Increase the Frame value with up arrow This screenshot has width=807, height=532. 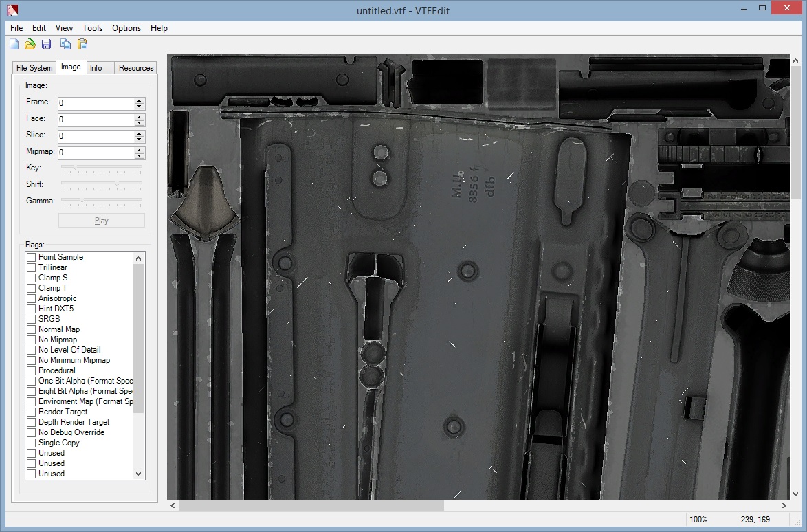tap(140, 100)
